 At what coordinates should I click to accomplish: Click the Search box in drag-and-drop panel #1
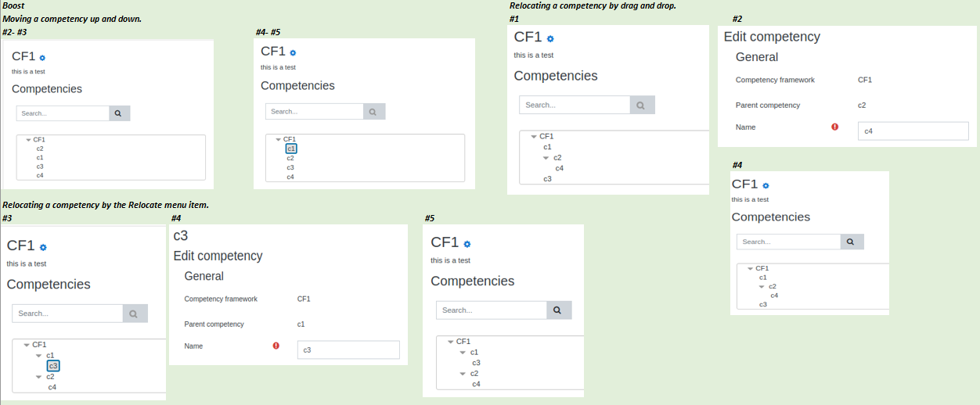[x=575, y=106]
